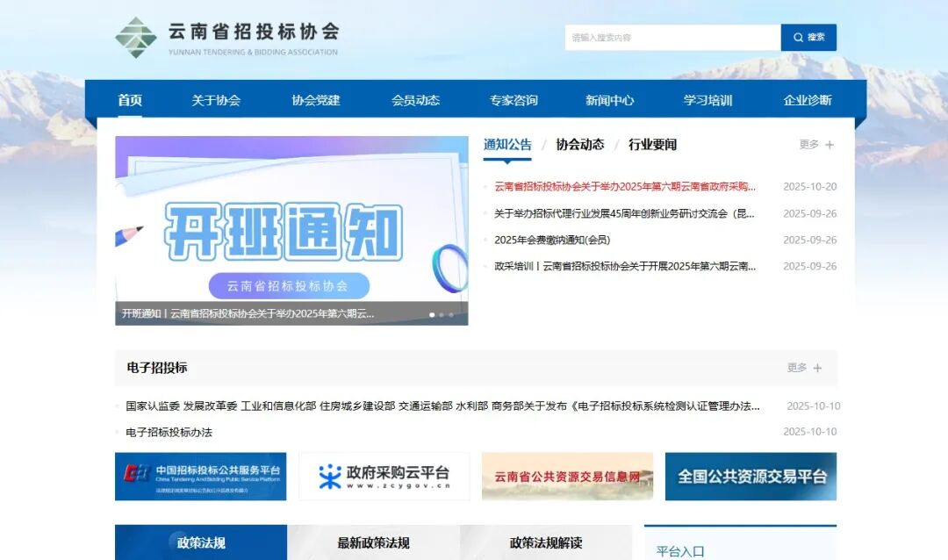Select the first carousel indicator dot
Image resolution: width=948 pixels, height=560 pixels.
coord(432,314)
